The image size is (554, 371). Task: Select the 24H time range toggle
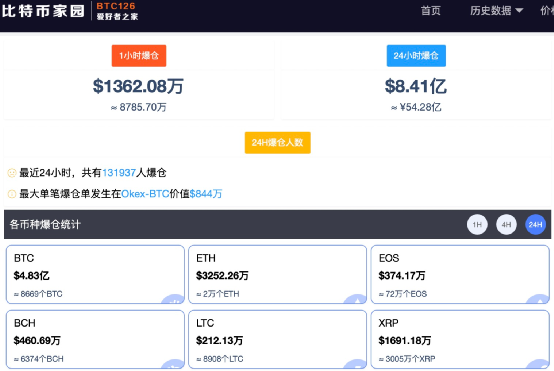[536, 224]
